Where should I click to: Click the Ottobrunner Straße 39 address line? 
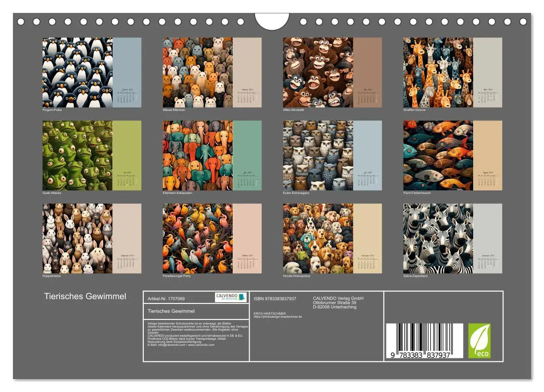point(335,303)
